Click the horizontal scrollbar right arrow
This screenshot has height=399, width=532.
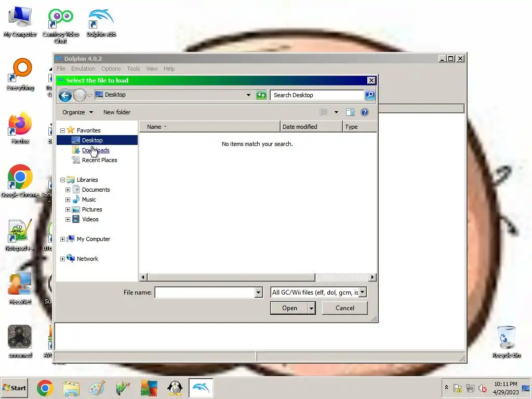coord(373,277)
